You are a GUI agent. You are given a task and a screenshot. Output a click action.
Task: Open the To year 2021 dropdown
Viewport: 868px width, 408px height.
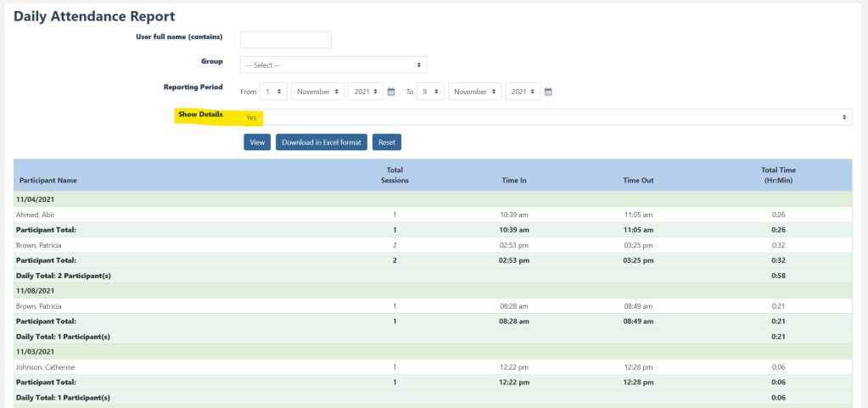523,92
